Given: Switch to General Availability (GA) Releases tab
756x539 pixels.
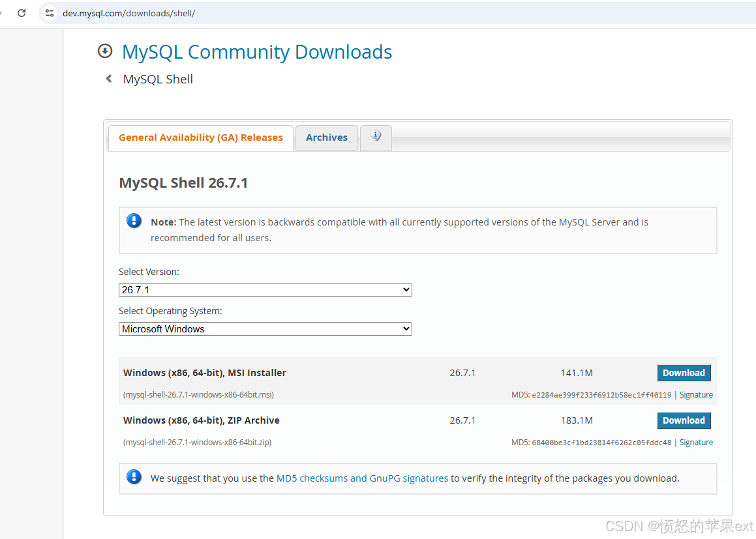Looking at the screenshot, I should [x=200, y=138].
